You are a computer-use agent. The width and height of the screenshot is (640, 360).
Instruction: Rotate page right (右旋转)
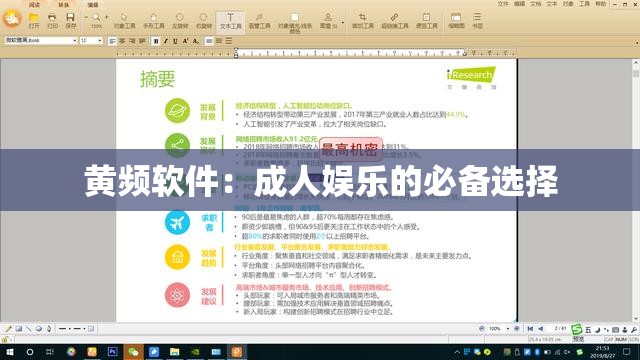(203, 20)
